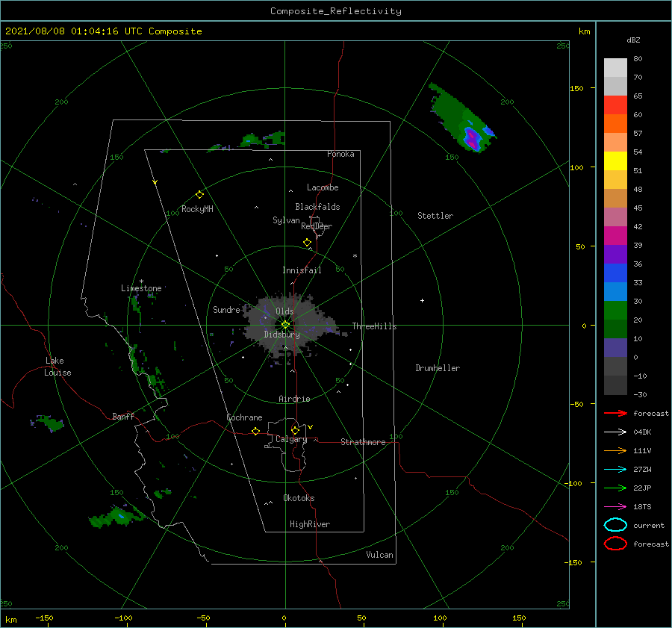This screenshot has height=628, width=672.
Task: Click the Ponoka town label
Action: pyautogui.click(x=340, y=154)
